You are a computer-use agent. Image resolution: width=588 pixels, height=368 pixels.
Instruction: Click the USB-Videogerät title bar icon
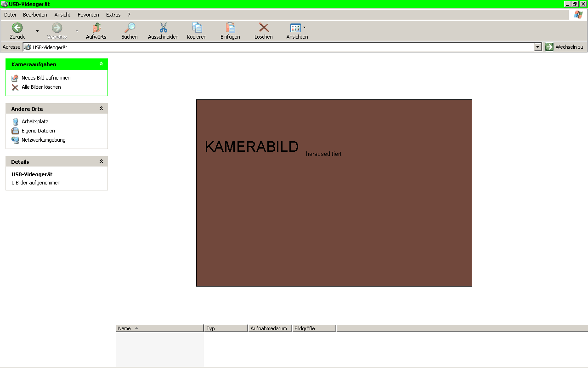[5, 4]
